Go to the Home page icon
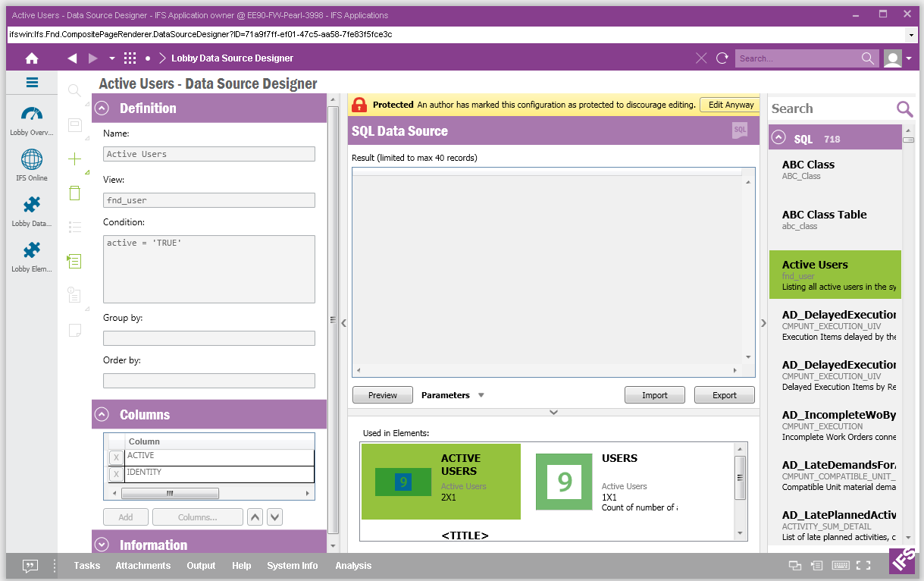924x581 pixels. [x=32, y=58]
